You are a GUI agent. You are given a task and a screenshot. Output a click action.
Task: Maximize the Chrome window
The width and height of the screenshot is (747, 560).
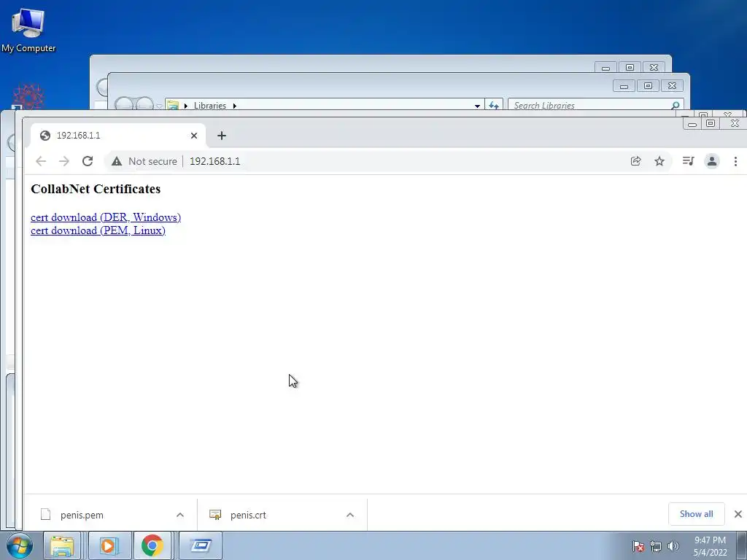point(711,124)
